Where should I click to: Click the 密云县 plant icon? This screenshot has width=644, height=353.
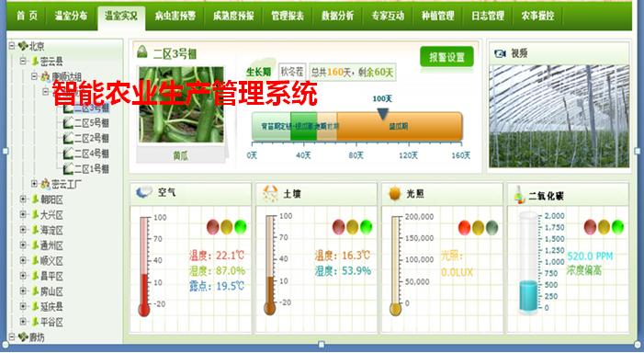point(35,62)
